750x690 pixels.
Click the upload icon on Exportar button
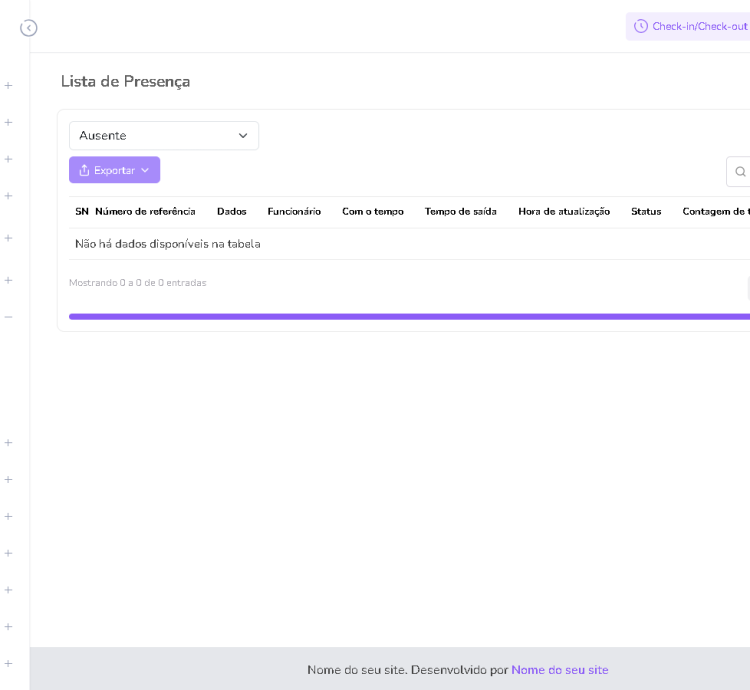click(x=84, y=170)
